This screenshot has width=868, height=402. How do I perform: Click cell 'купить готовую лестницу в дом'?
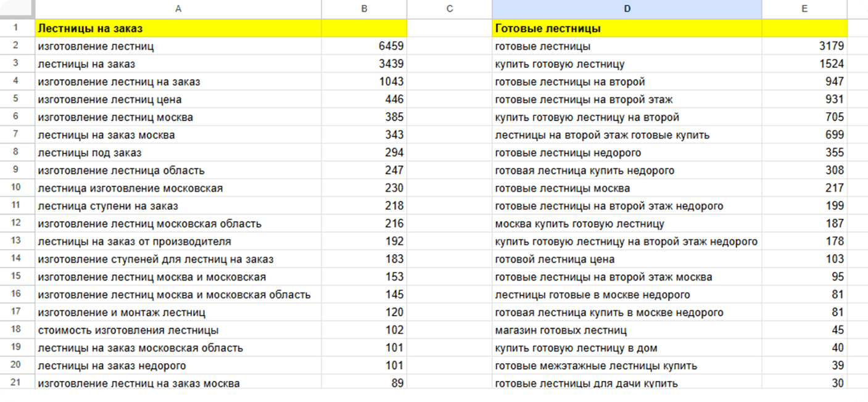(627, 348)
